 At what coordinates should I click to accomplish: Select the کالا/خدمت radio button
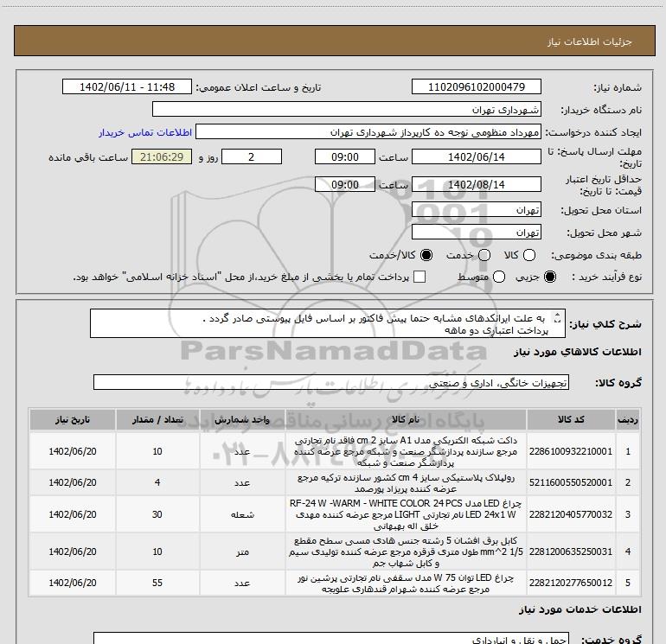pos(426,255)
